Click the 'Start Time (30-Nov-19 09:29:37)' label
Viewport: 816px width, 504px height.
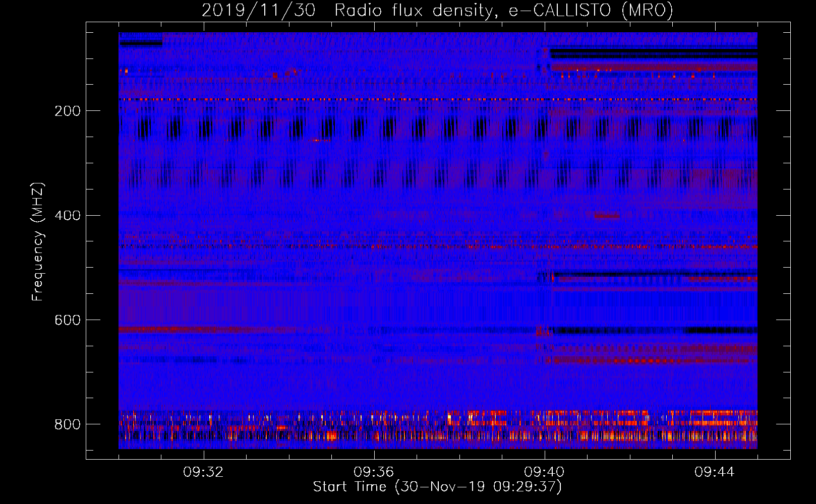[x=437, y=487]
